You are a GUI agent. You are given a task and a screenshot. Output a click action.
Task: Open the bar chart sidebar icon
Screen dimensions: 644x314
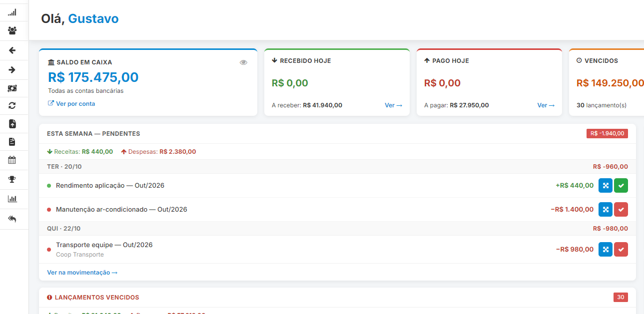pyautogui.click(x=12, y=199)
